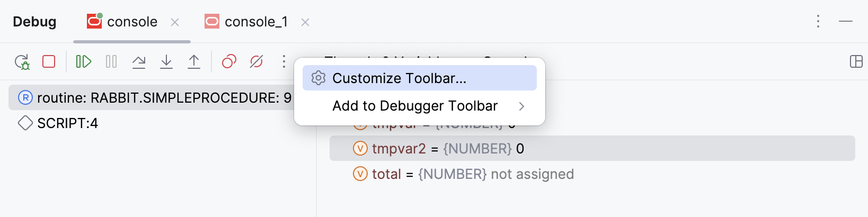Resume program execution
The width and height of the screenshot is (868, 217).
pos(83,62)
